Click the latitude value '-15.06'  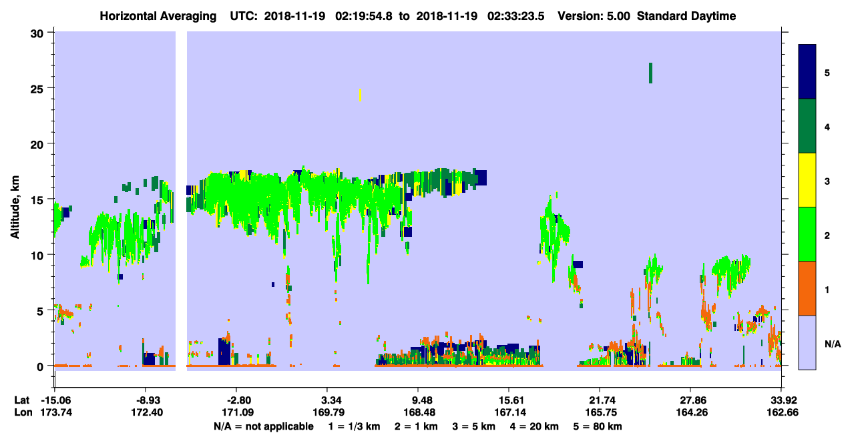point(55,400)
